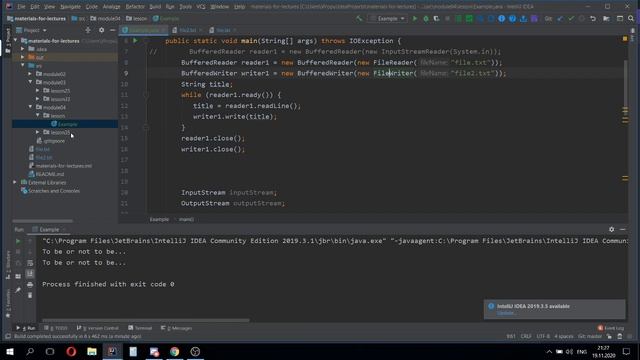The height and width of the screenshot is (360, 640).
Task: Switch to file2.txt editor tab
Action: tap(188, 30)
